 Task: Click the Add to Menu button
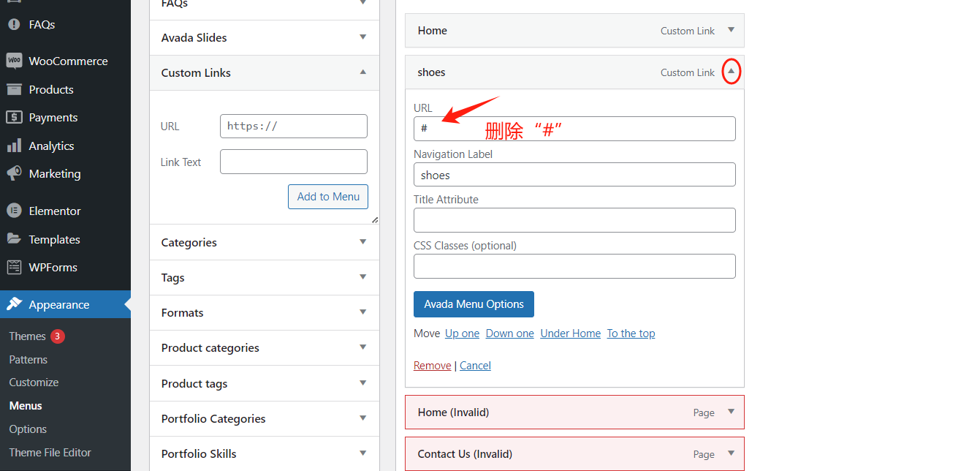click(327, 196)
